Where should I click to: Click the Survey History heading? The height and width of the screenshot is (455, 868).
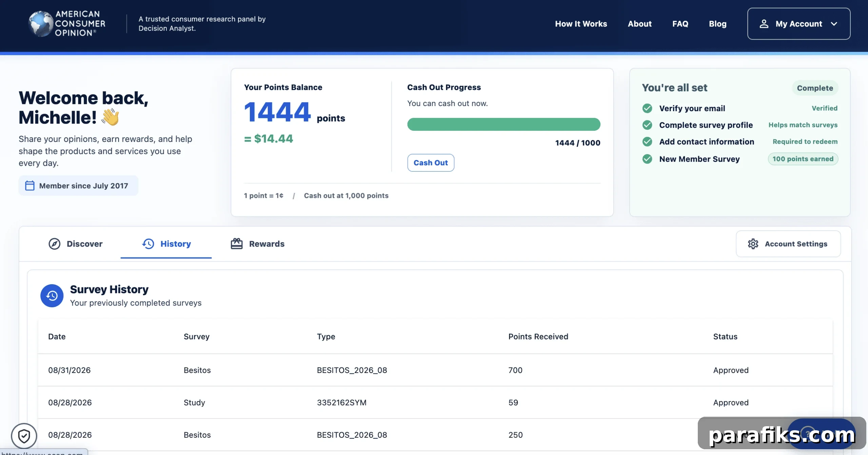[109, 289]
